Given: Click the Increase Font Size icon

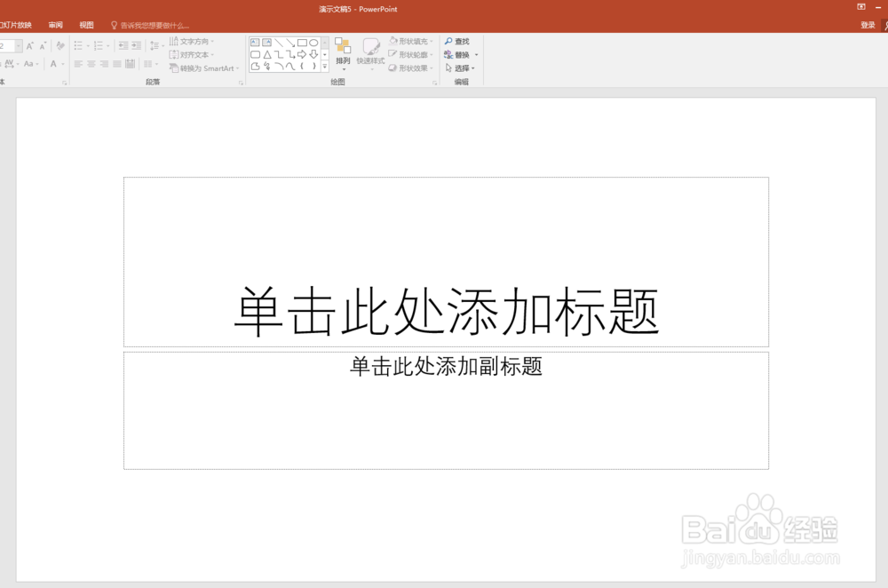Looking at the screenshot, I should coord(30,46).
